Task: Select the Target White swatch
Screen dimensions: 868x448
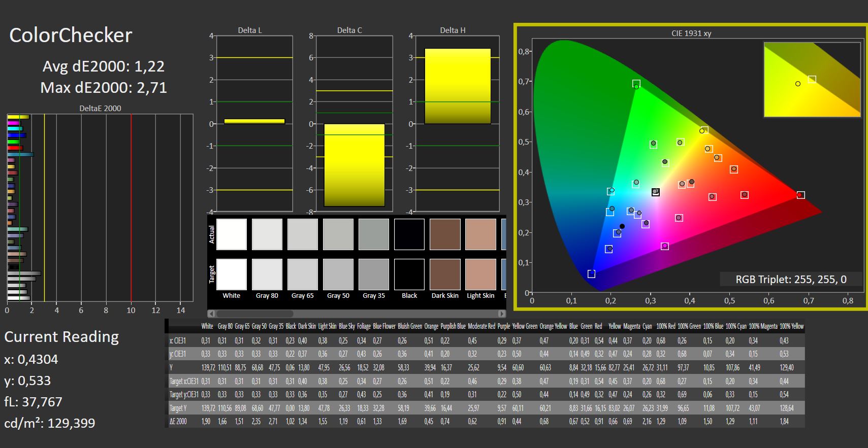Action: point(232,274)
